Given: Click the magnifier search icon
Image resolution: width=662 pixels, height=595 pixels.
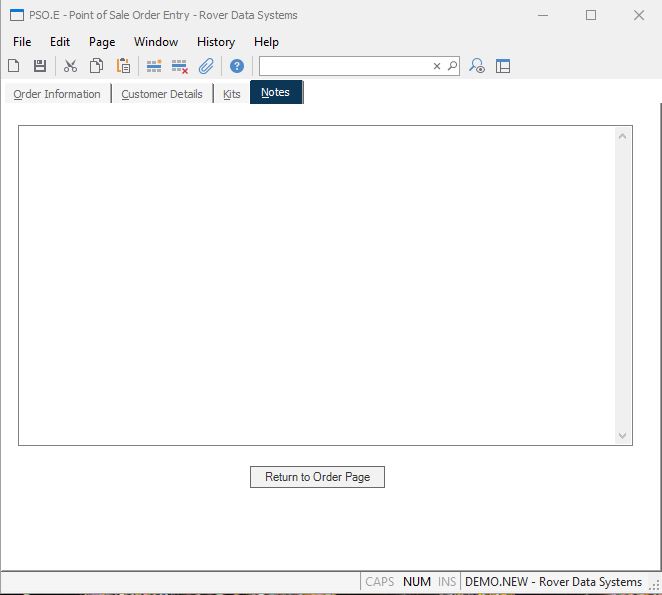Looking at the screenshot, I should pos(452,66).
